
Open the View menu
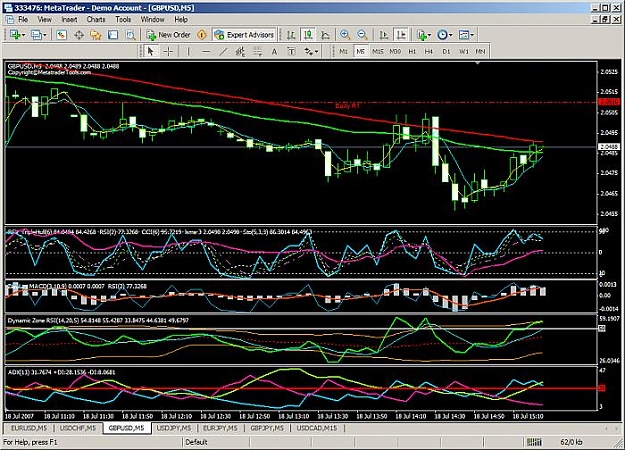(x=44, y=19)
